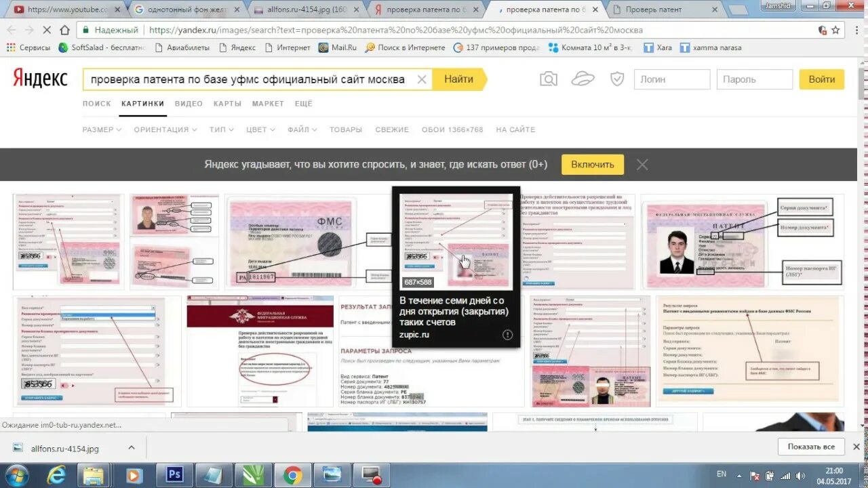Click the stop loading X icon
This screenshot has height=488, width=868.
pyautogui.click(x=47, y=30)
